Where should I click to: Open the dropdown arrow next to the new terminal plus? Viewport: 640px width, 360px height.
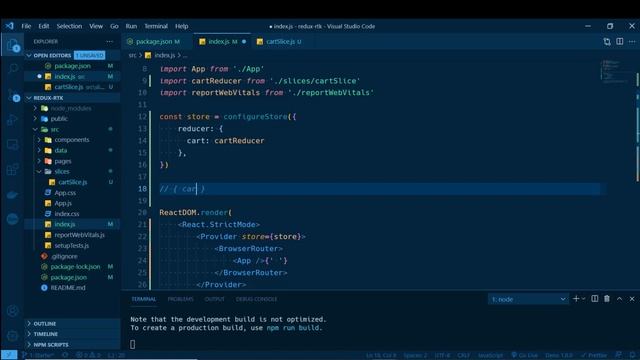pos(584,299)
